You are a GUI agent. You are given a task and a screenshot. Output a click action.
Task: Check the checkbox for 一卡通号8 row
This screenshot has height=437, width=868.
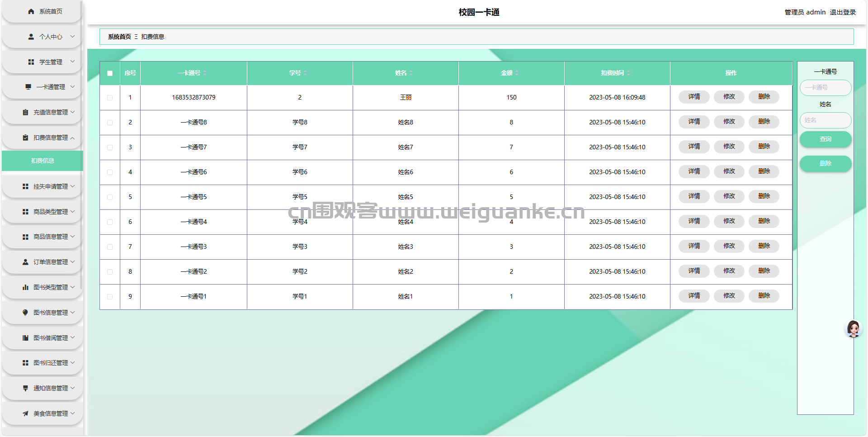click(110, 123)
